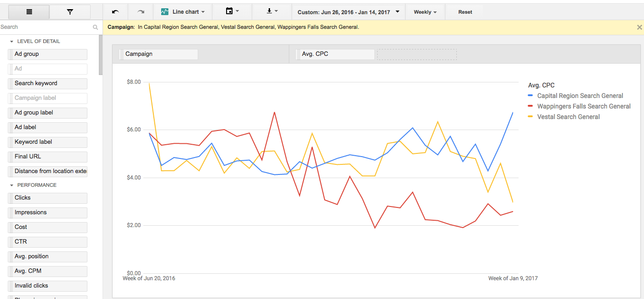Viewport: 644px width, 299px height.
Task: Open the custom date range dropdown
Action: (x=349, y=12)
